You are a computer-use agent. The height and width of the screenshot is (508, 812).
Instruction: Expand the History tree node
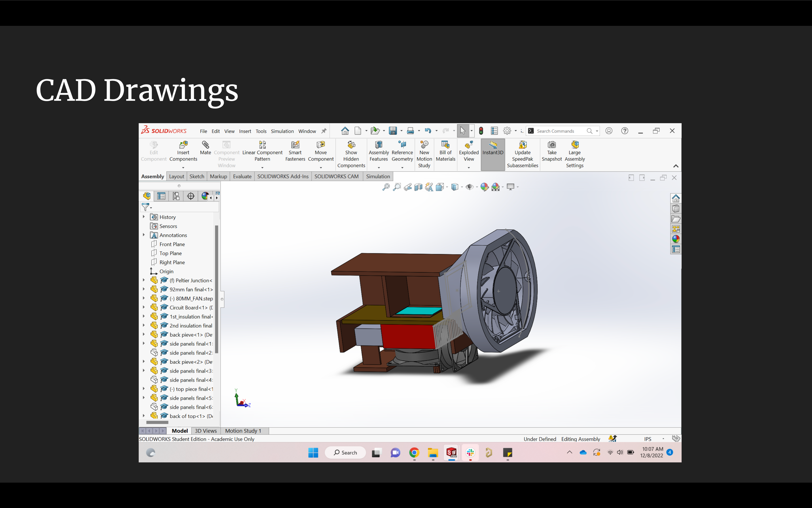144,217
